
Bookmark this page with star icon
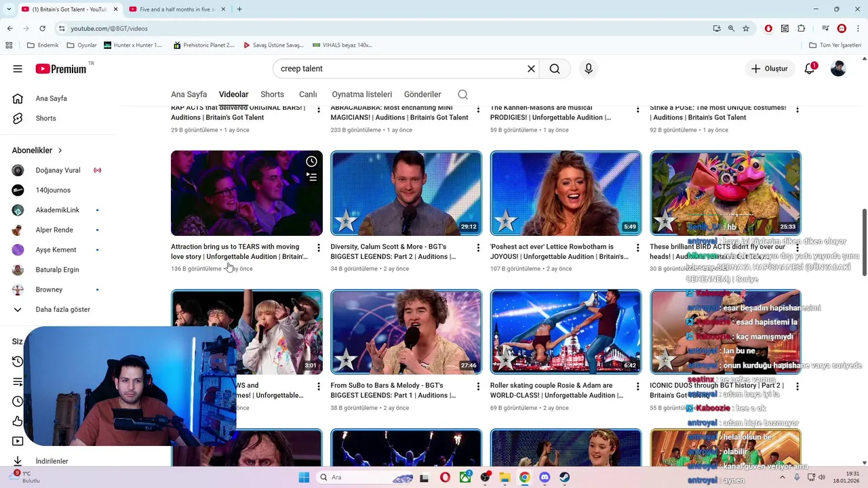746,28
